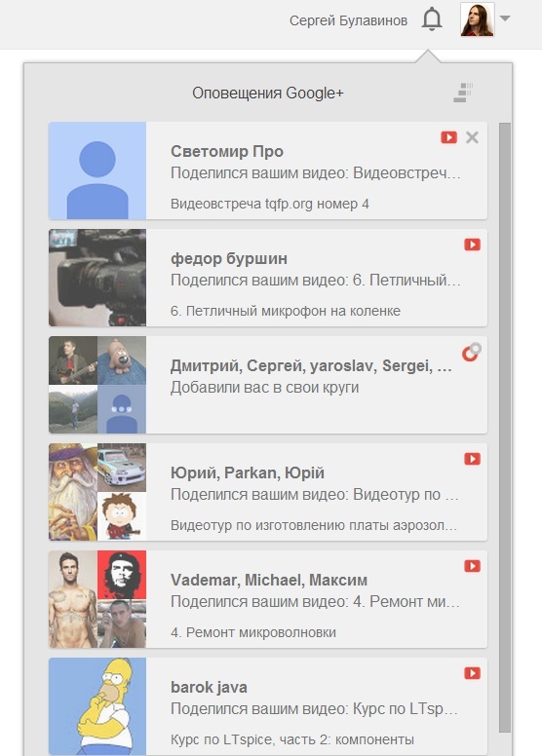Click the circles icon on added-to-circles notification
The height and width of the screenshot is (756, 542).
click(x=472, y=352)
